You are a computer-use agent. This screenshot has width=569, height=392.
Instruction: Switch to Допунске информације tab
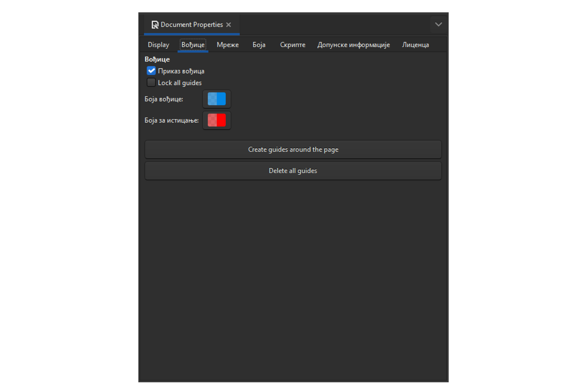tap(353, 45)
